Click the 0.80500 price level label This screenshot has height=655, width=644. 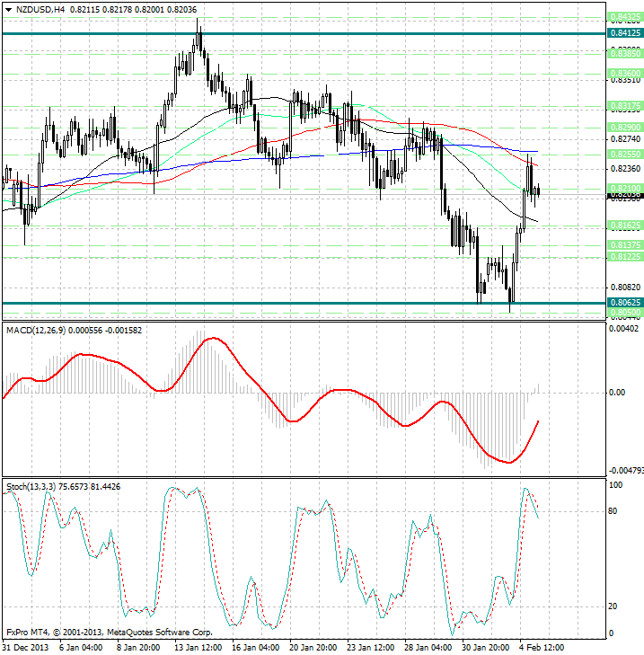tap(625, 313)
